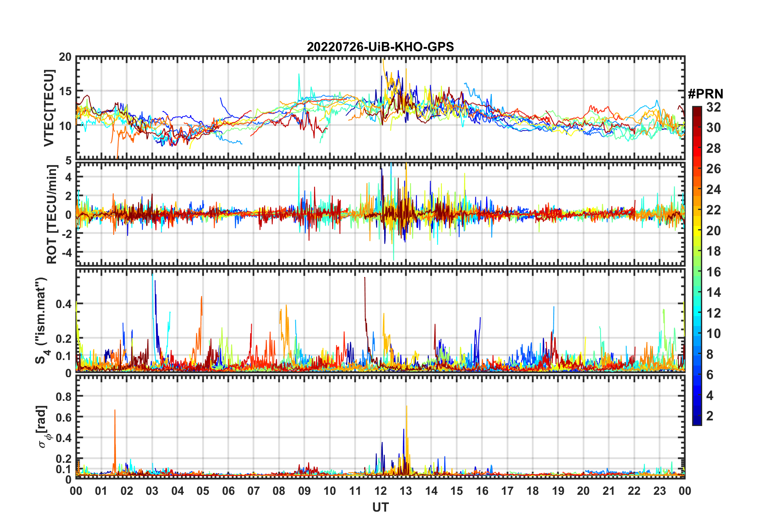Click the cyan VTEC spike near 08:45
Viewport: 761px width, 532px height.
[x=299, y=86]
